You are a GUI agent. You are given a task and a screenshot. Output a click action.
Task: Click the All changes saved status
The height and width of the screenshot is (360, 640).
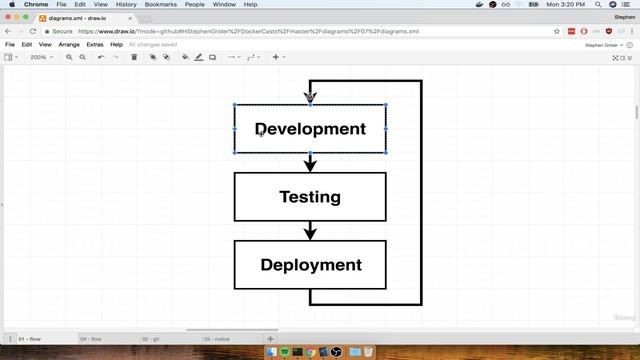point(153,44)
